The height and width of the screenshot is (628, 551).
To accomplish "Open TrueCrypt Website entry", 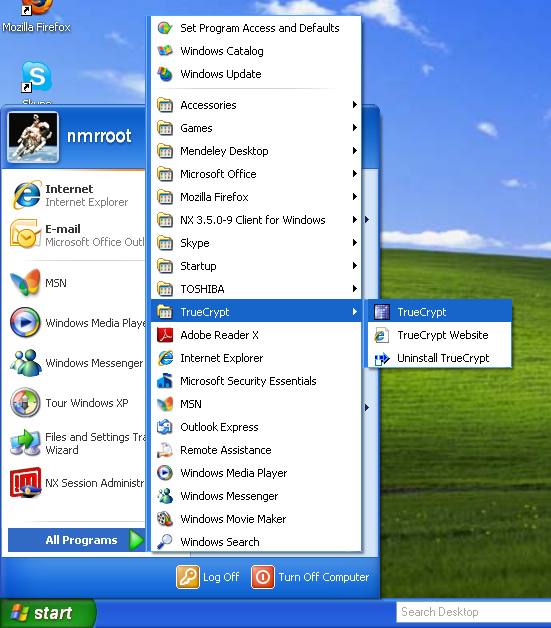I will [x=440, y=335].
